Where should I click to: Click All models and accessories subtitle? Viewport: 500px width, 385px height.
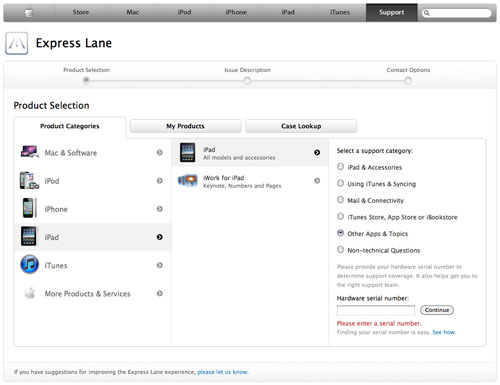pyautogui.click(x=239, y=158)
